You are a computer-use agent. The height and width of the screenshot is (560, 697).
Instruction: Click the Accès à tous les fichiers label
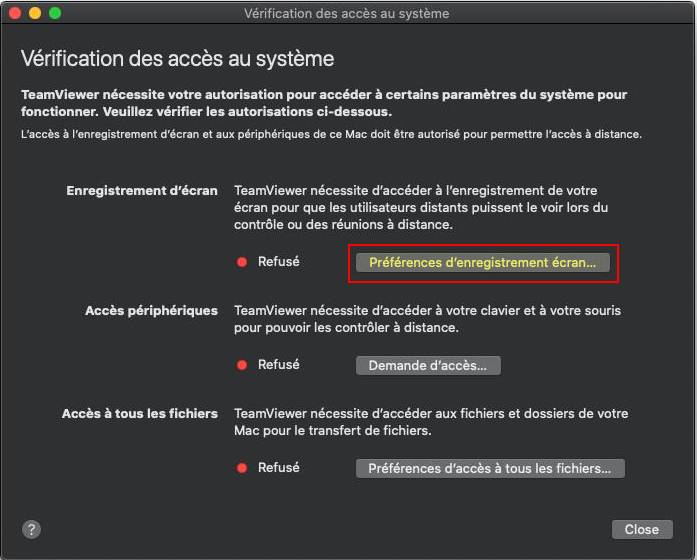140,414
